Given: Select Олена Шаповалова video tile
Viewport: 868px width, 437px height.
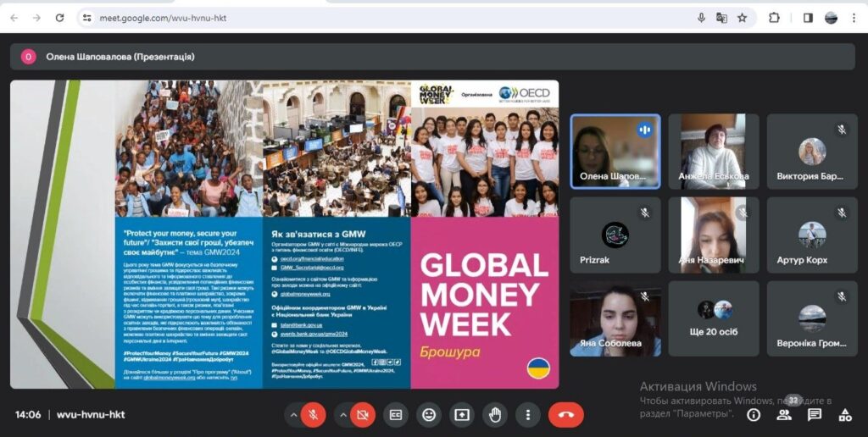Looking at the screenshot, I should click(x=615, y=152).
